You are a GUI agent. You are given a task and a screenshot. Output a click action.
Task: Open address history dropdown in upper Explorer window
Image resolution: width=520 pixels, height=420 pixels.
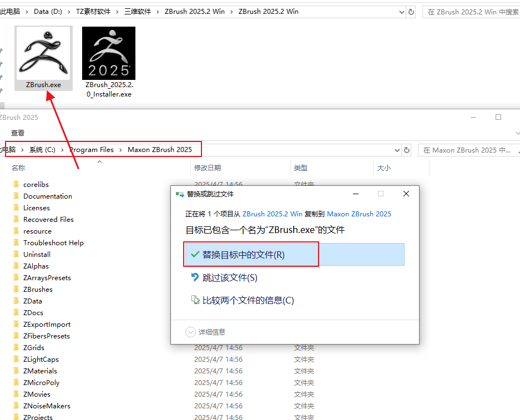coord(402,12)
